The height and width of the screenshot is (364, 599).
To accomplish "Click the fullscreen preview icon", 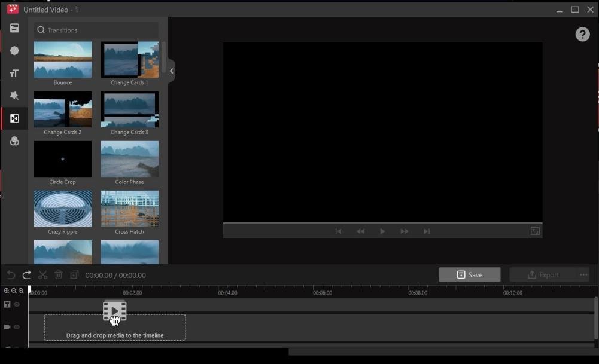I will [535, 231].
